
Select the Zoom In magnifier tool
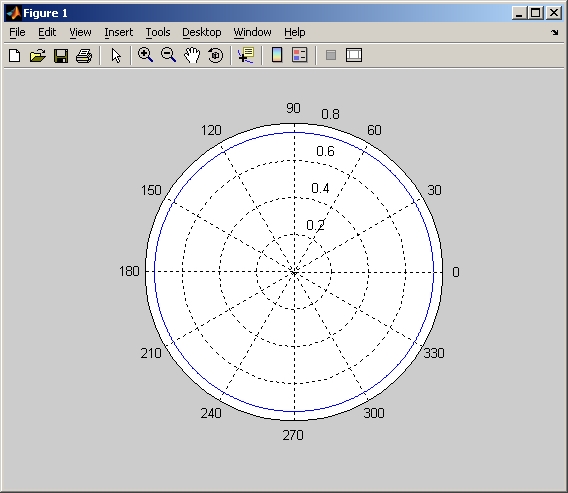(x=145, y=55)
